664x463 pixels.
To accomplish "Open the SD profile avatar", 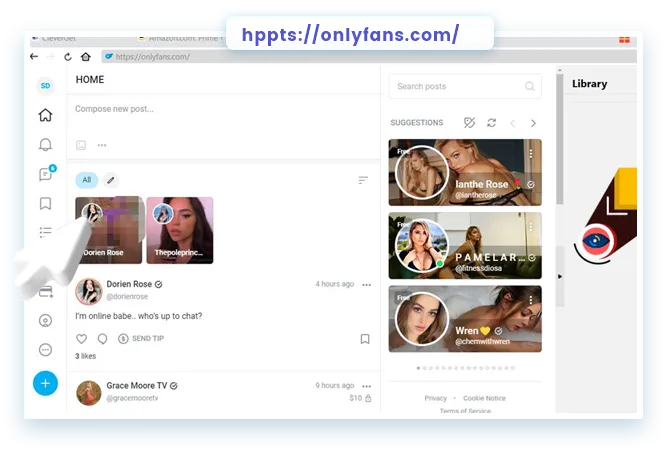I will pyautogui.click(x=45, y=86).
